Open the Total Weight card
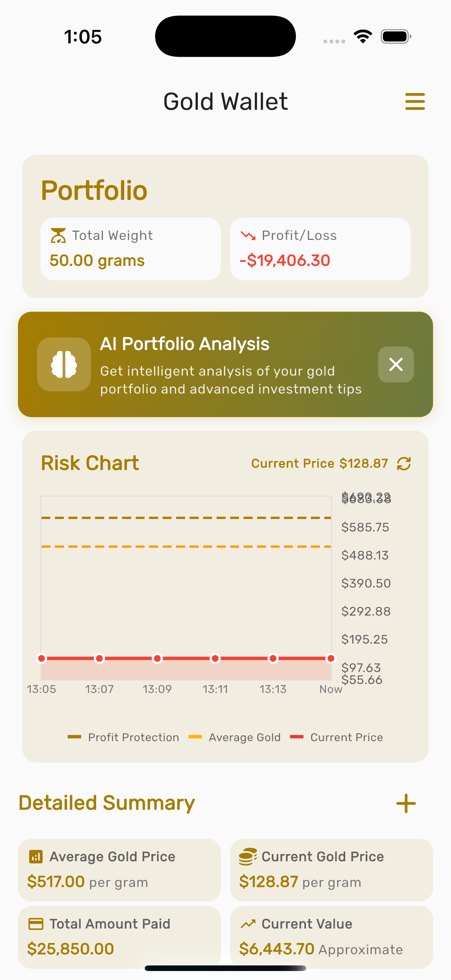The height and width of the screenshot is (980, 451). click(131, 249)
